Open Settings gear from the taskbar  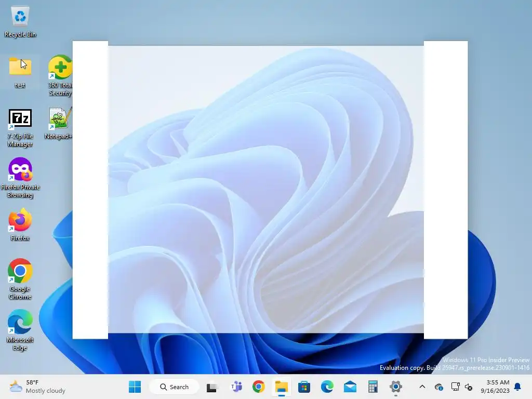395,387
